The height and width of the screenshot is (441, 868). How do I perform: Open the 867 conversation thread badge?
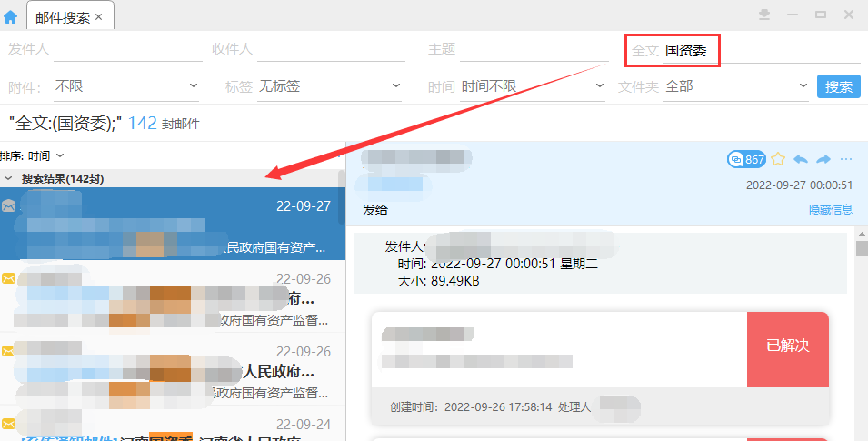tap(746, 159)
